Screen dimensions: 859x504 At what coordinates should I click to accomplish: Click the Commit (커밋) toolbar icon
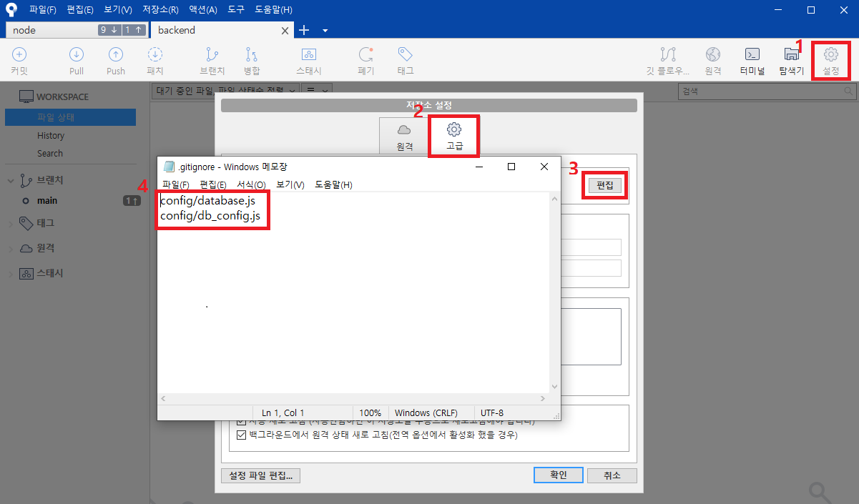tap(19, 55)
